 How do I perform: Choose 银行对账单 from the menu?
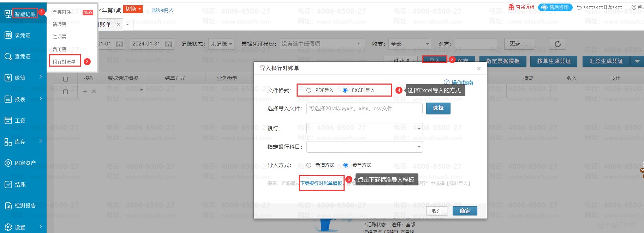click(64, 62)
